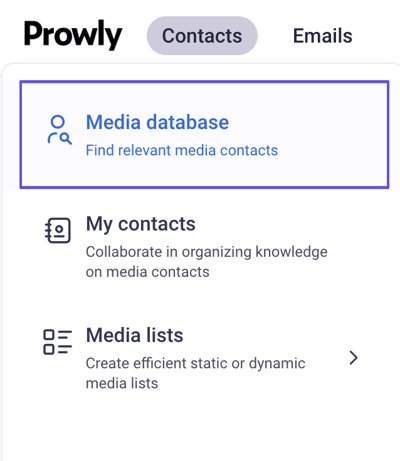Click the Prowly logo
This screenshot has height=461, width=400.
click(x=73, y=35)
